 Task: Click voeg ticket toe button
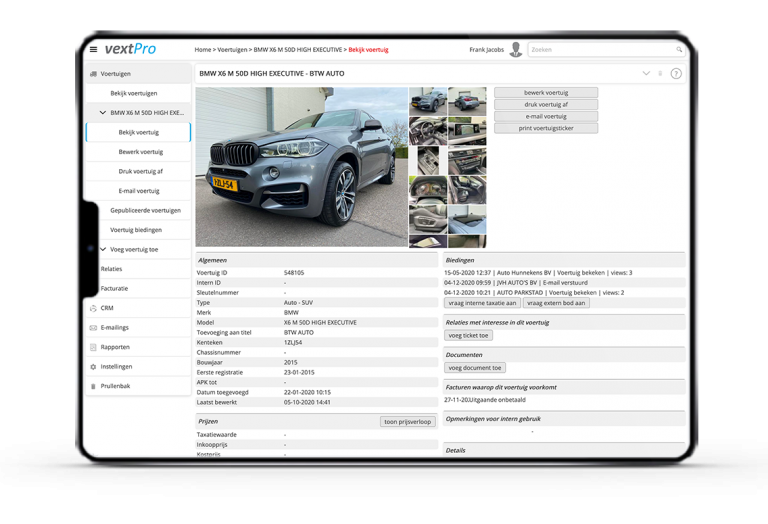(x=469, y=335)
